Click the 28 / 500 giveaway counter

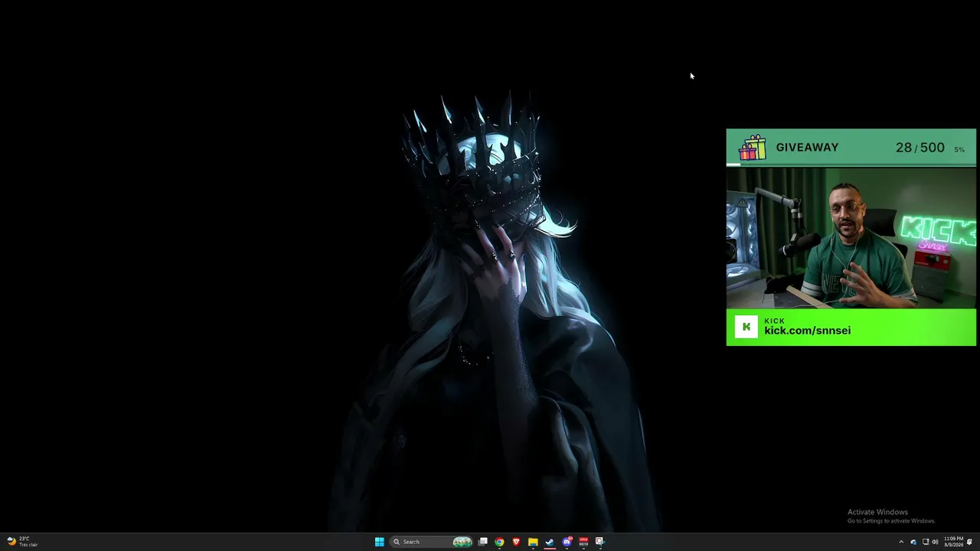pyautogui.click(x=920, y=148)
